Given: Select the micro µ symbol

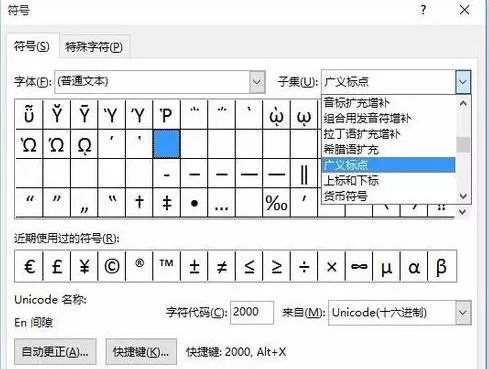Looking at the screenshot, I should (x=387, y=266).
